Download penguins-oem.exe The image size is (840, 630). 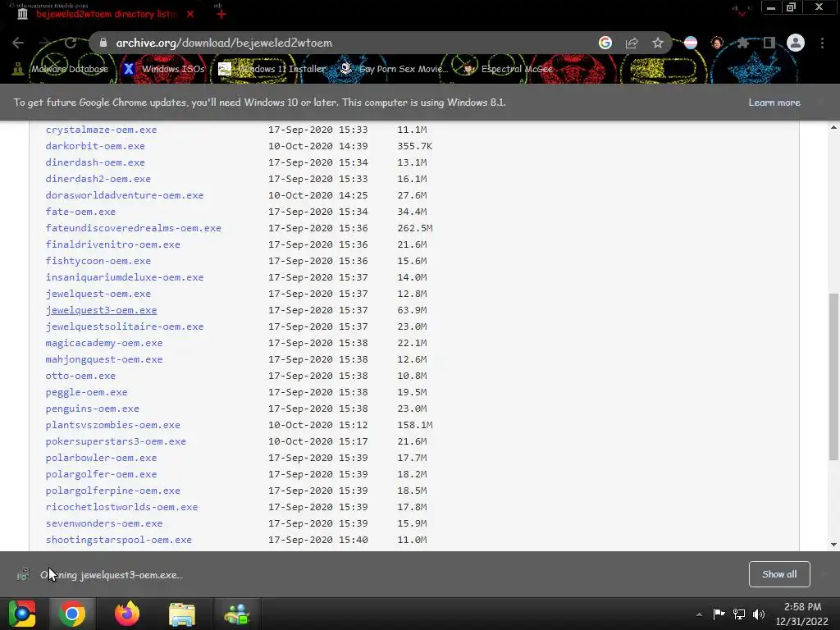tap(92, 409)
